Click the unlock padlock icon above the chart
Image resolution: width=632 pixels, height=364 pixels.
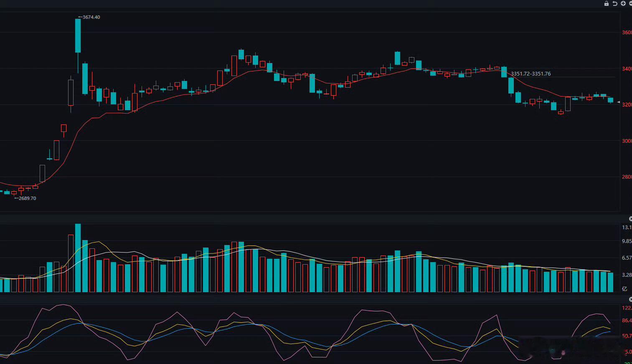coord(607,3)
